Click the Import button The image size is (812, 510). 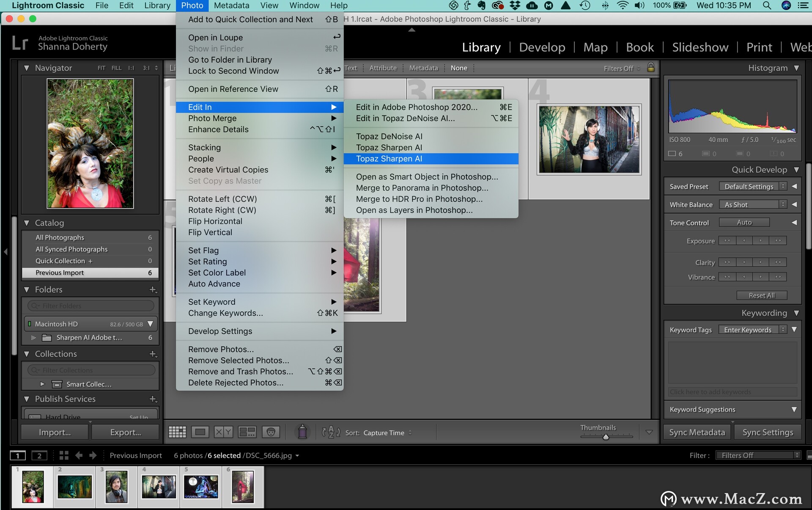[x=55, y=432]
